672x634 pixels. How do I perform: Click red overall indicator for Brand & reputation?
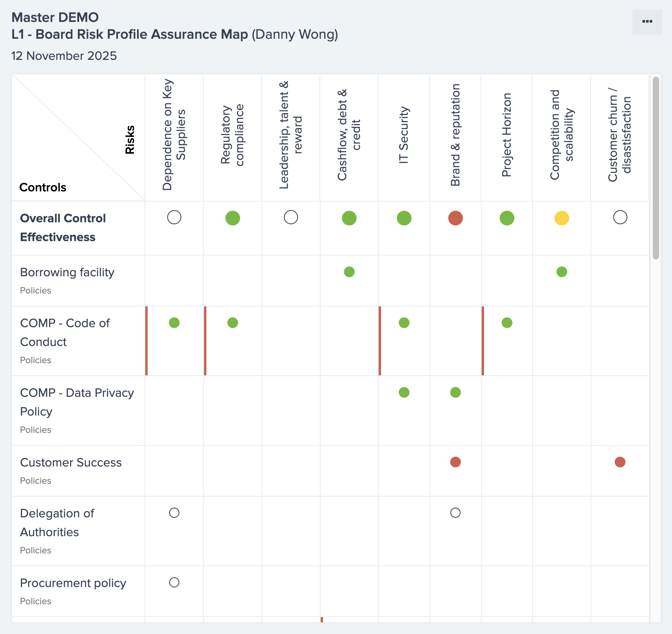pyautogui.click(x=455, y=218)
